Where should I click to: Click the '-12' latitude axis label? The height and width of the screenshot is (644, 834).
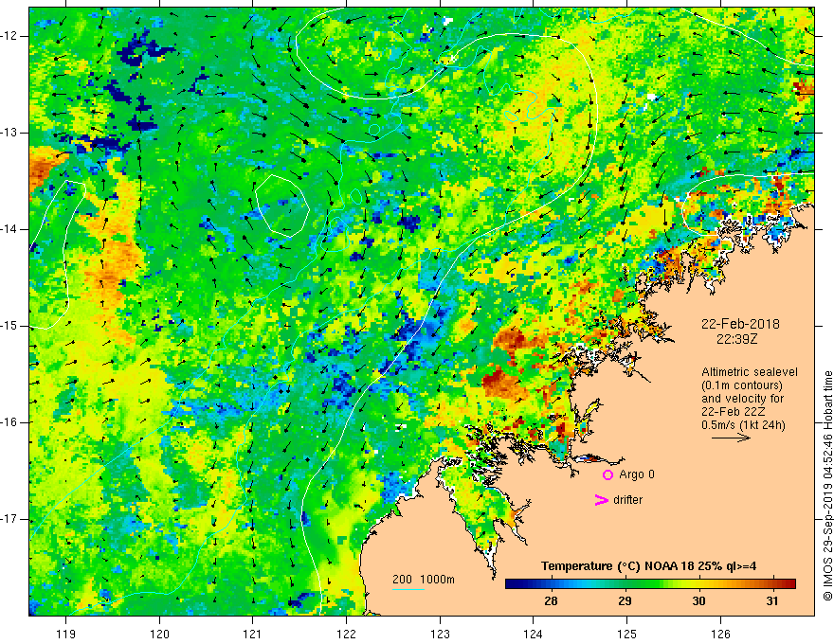(x=9, y=36)
